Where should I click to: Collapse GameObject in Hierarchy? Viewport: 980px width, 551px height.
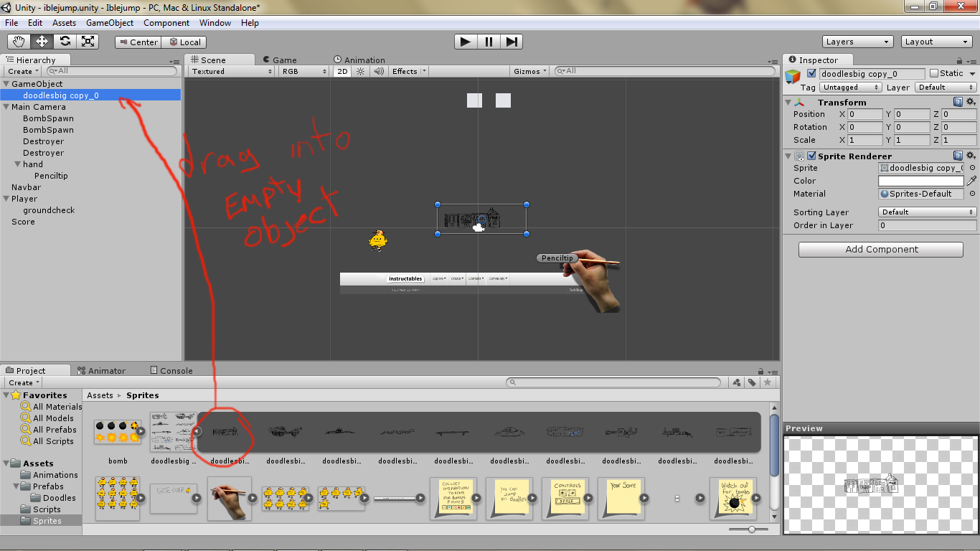(x=6, y=84)
